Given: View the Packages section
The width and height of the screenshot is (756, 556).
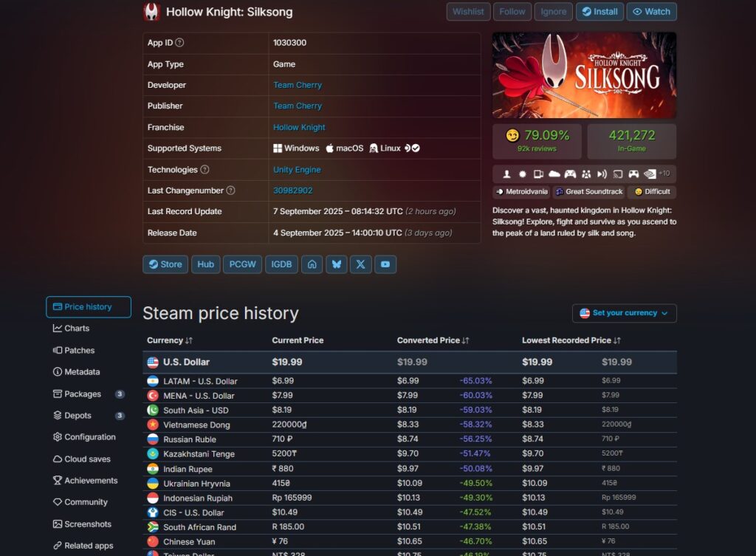Looking at the screenshot, I should 89,394.
